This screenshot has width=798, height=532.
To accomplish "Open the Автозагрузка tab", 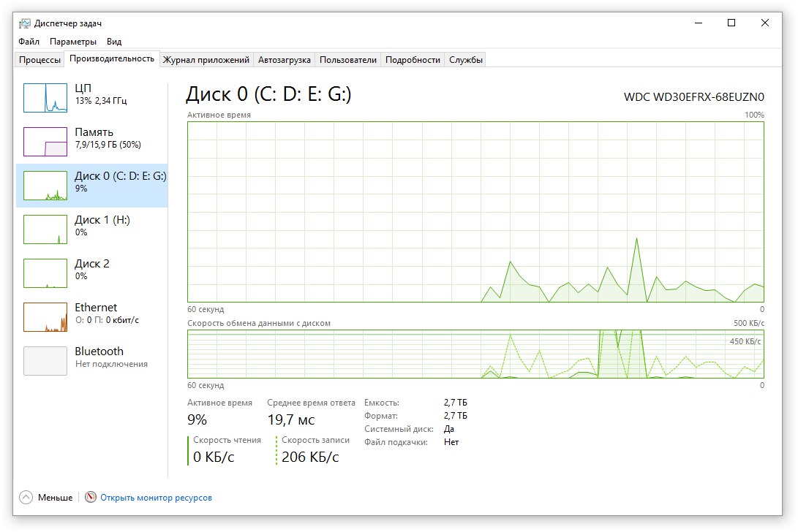I will 285,60.
